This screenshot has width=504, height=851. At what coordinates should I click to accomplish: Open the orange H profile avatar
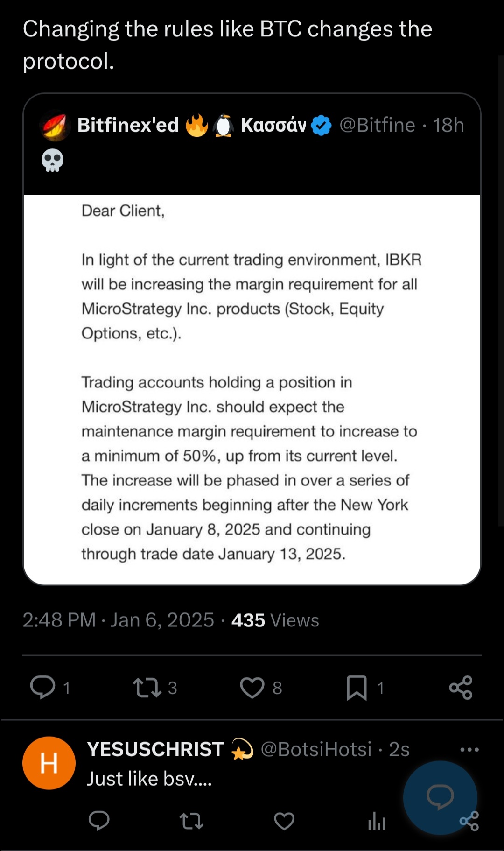pyautogui.click(x=49, y=763)
